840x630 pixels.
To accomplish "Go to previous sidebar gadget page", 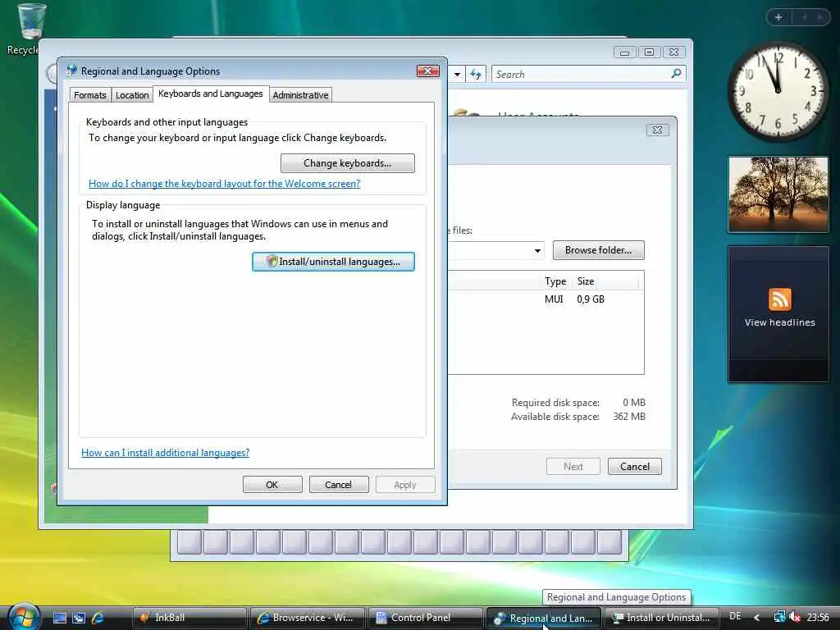I will click(804, 17).
